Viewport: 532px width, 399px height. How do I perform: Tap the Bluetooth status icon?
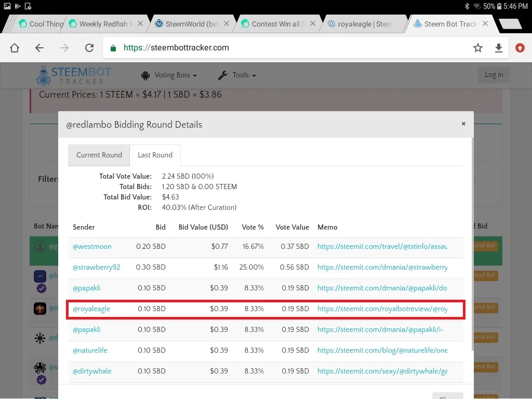[467, 6]
